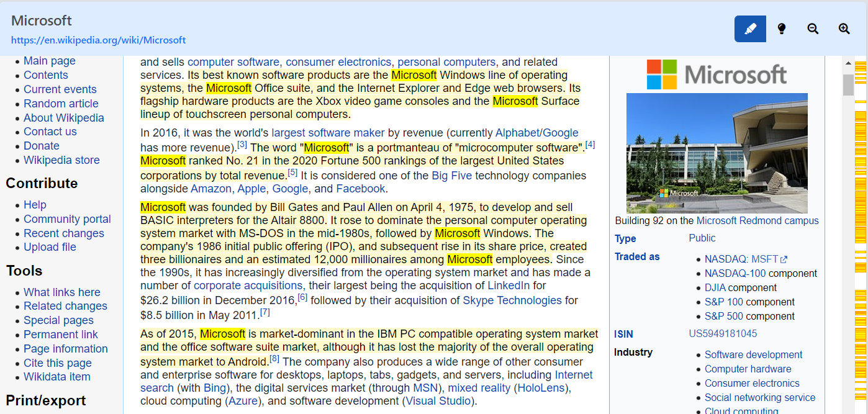868x414 pixels.
Task: Follow the LinkedIn acquisition link
Action: click(509, 286)
